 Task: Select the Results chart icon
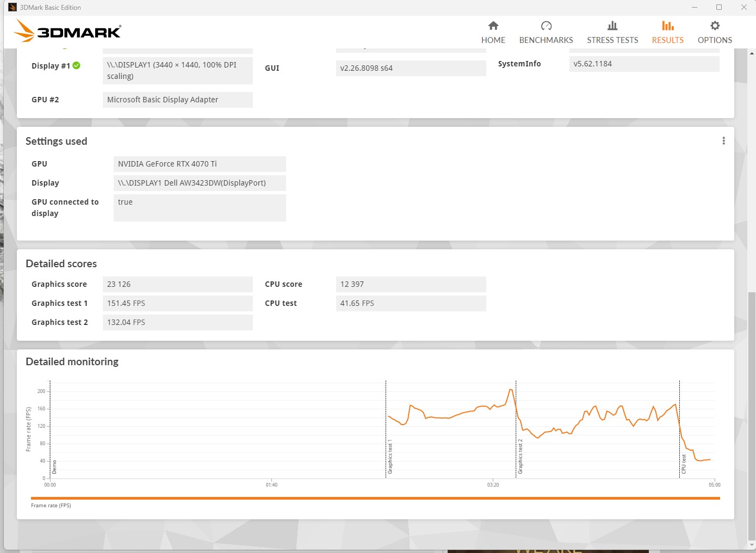pos(668,26)
